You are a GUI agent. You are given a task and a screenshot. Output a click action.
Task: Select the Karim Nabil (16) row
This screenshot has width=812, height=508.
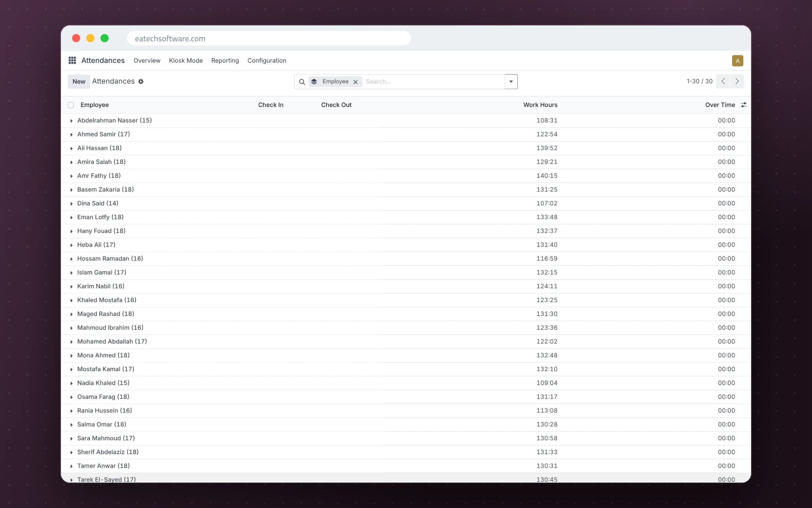click(x=406, y=286)
